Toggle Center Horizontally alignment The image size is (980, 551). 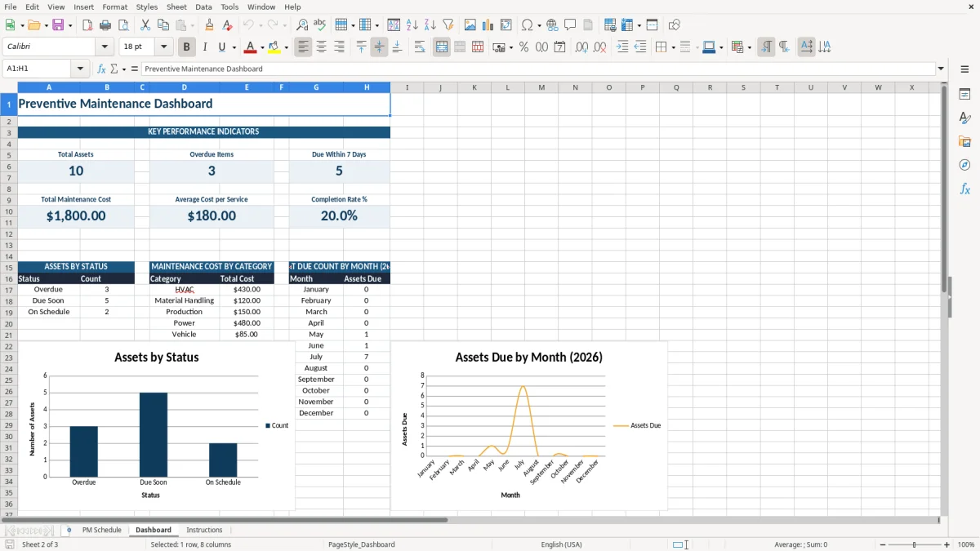coord(321,47)
